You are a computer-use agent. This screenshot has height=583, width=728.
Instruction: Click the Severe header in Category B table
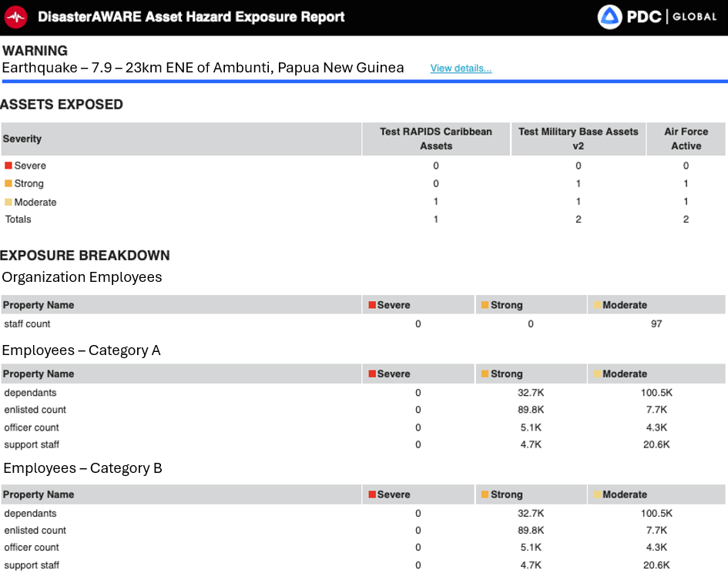[x=418, y=494]
